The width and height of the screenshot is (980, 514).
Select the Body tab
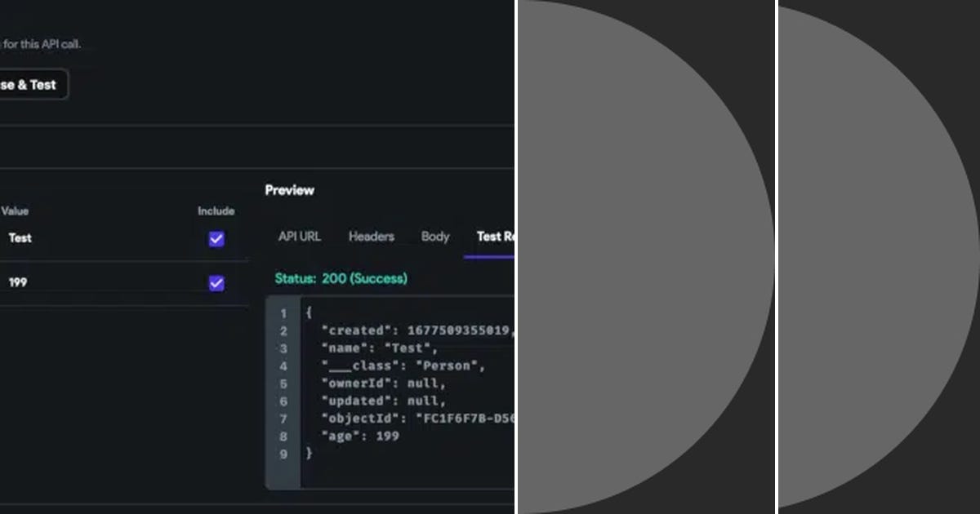(x=434, y=237)
